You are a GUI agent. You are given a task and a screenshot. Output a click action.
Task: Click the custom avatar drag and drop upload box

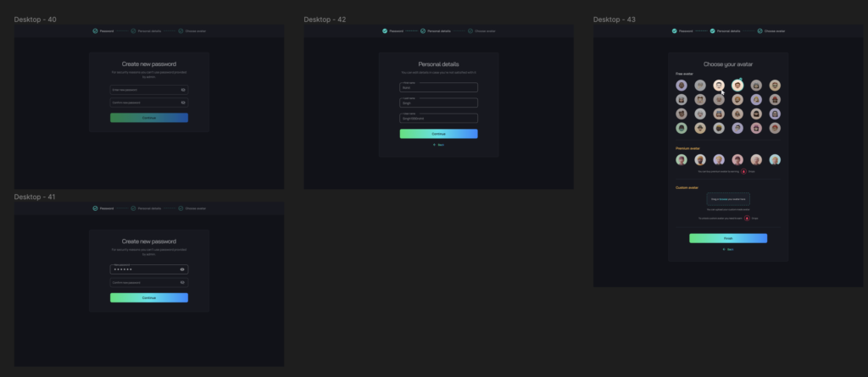(x=727, y=199)
